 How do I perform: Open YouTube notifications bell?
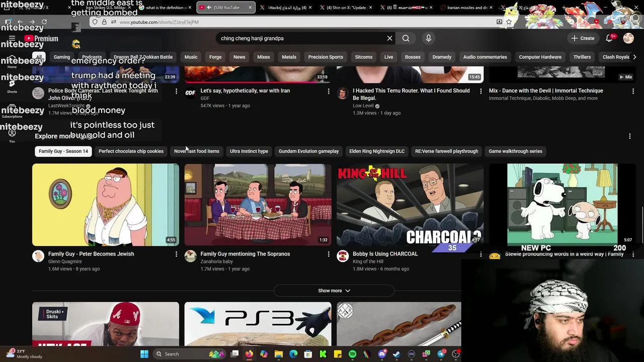pos(609,38)
